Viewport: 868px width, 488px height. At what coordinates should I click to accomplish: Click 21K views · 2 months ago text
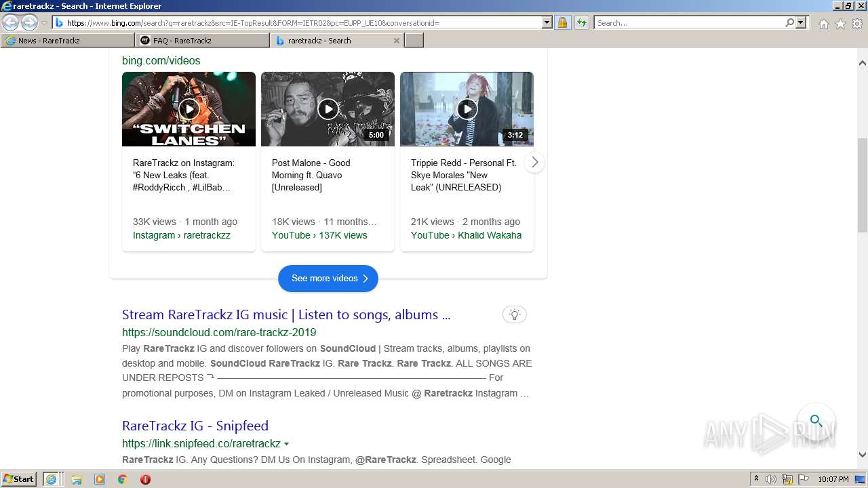(x=465, y=222)
